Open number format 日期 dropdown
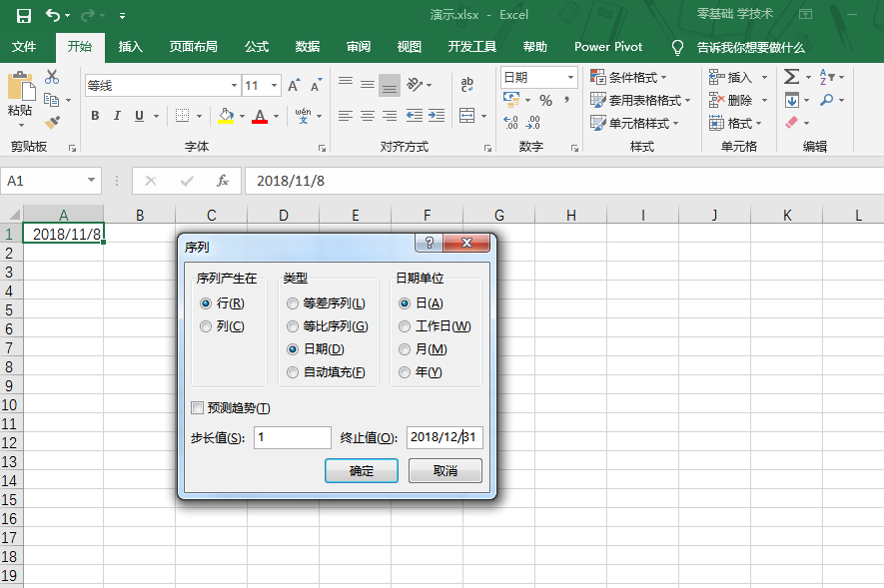Image resolution: width=884 pixels, height=588 pixels. coord(570,77)
